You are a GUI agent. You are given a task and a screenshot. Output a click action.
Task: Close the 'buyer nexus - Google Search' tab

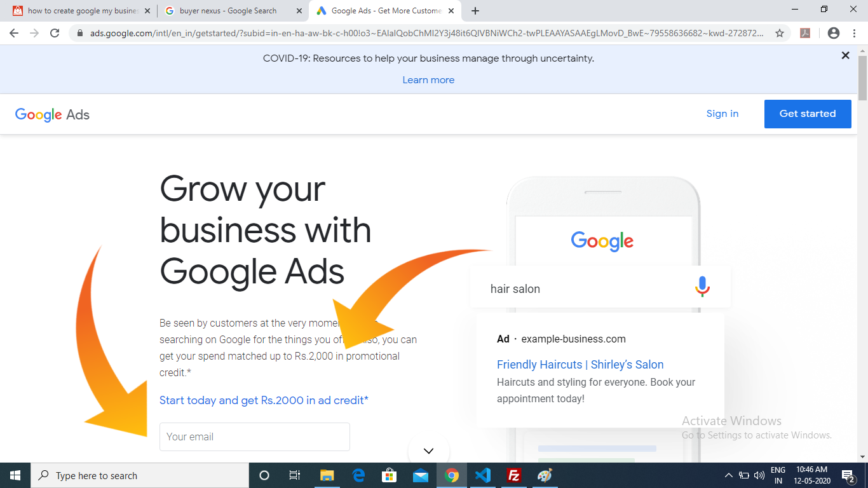click(x=299, y=11)
